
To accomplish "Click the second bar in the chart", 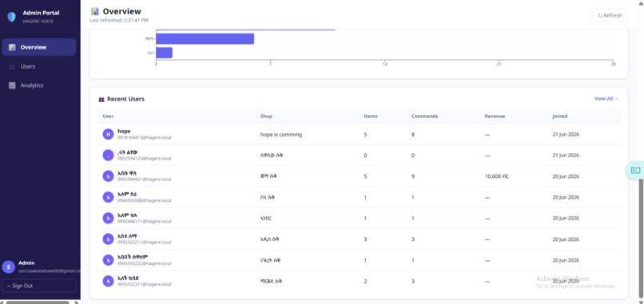I will tap(205, 39).
